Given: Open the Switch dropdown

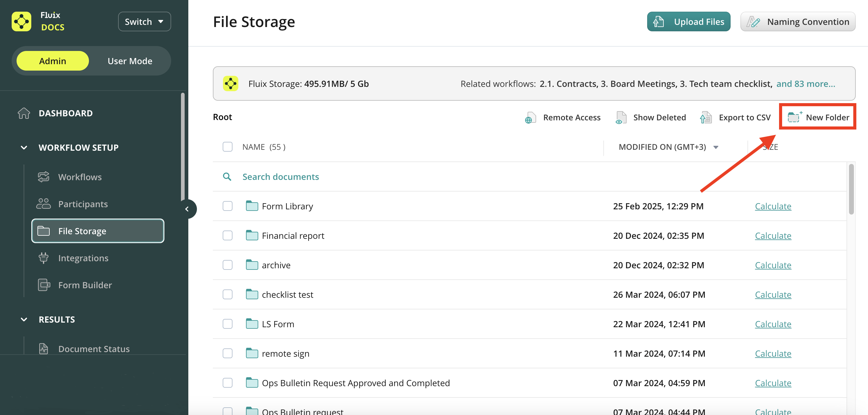Looking at the screenshot, I should point(144,22).
